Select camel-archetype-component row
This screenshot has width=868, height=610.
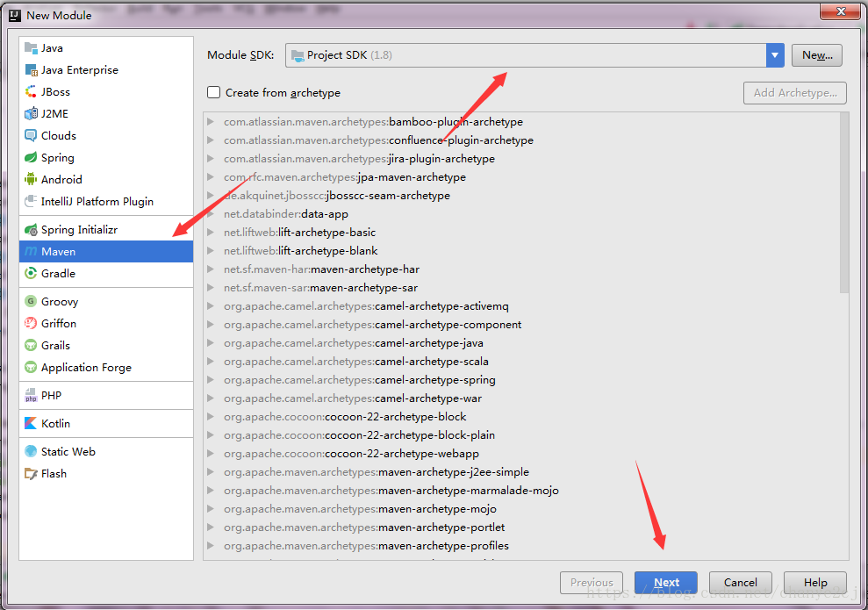(x=522, y=325)
